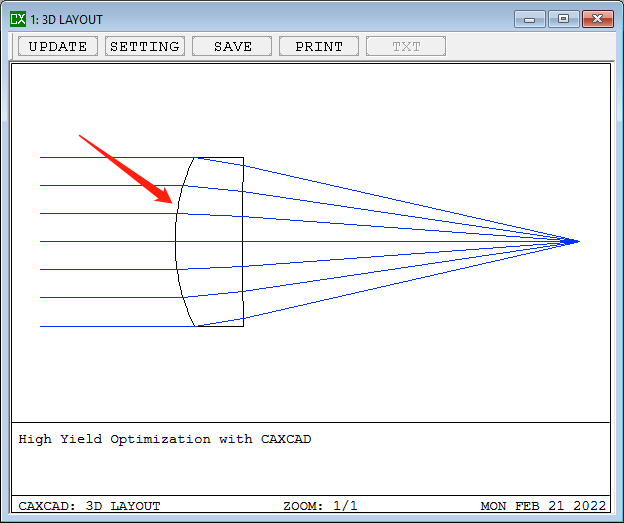624x523 pixels.
Task: Print the layout using PRINT button
Action: [x=319, y=46]
